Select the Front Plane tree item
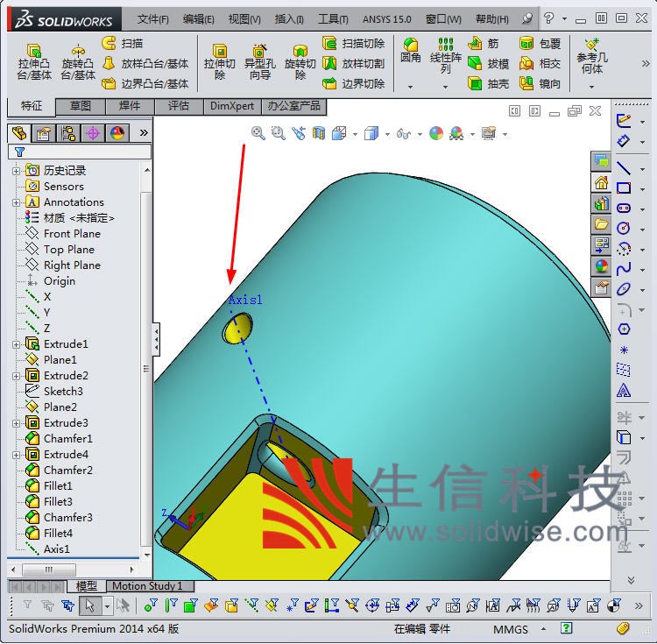Viewport: 657px width, 644px height. tap(63, 234)
